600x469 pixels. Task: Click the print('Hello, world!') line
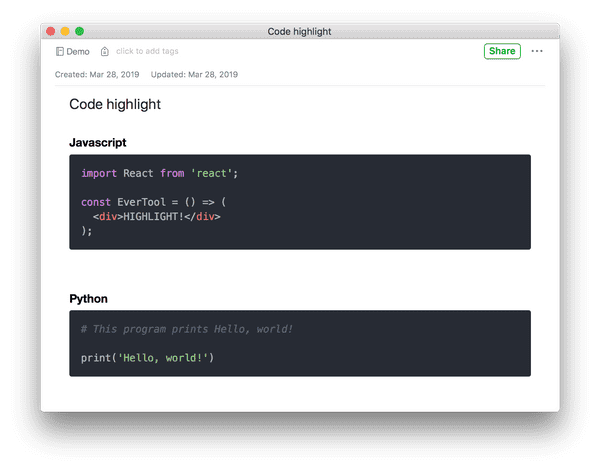147,358
